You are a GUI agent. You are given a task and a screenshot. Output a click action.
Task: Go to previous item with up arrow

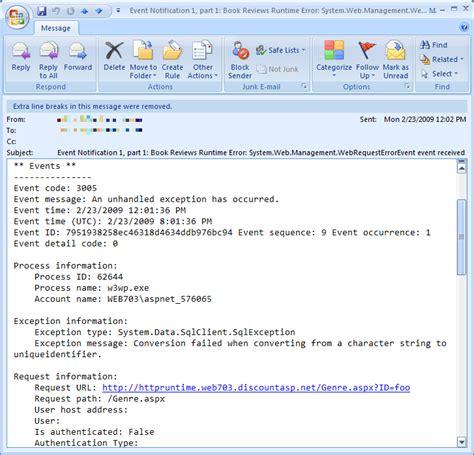[85, 11]
